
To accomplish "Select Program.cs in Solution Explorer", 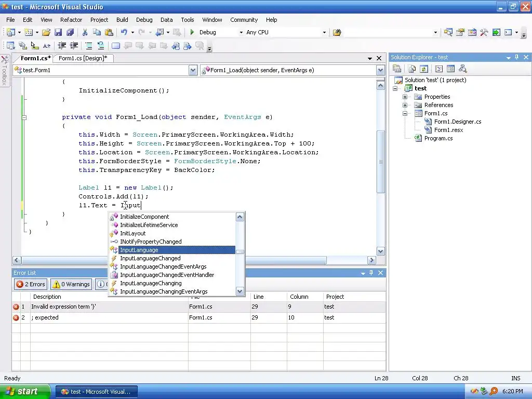I will (438, 138).
